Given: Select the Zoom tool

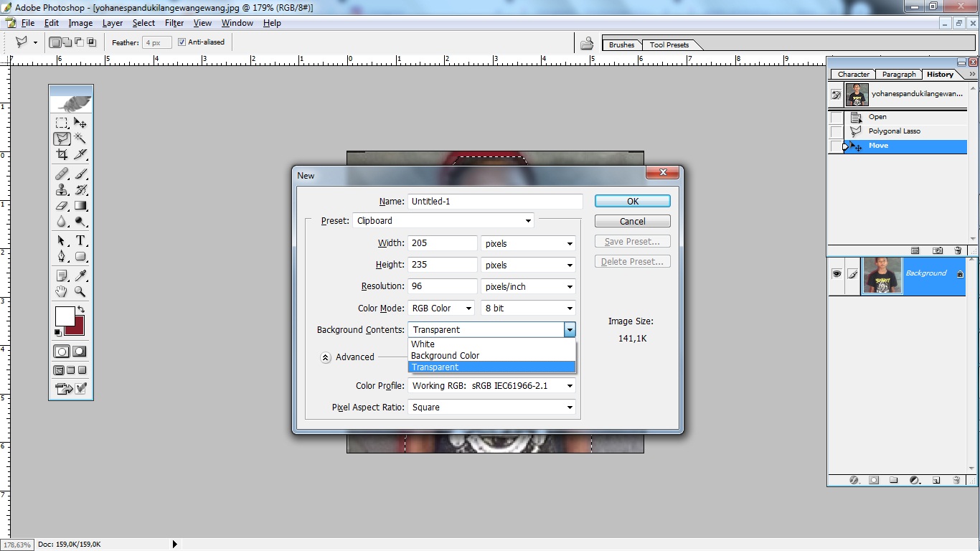Looking at the screenshot, I should (80, 291).
